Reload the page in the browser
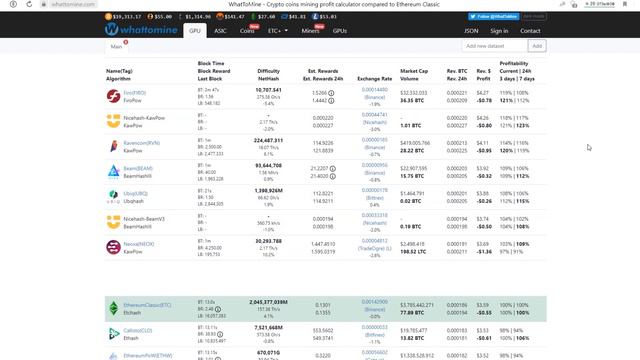Screen dimensions: 640x360 (x=29, y=4)
